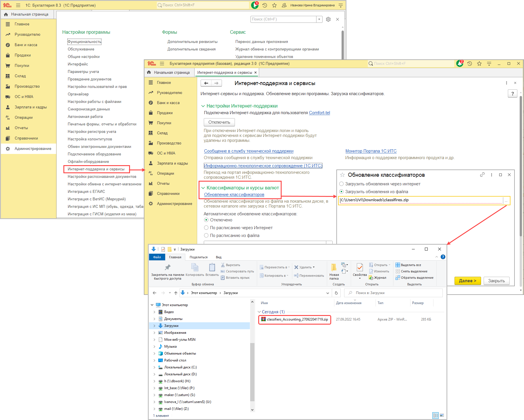Click Copy icon in Explorer ribbon

195,270
